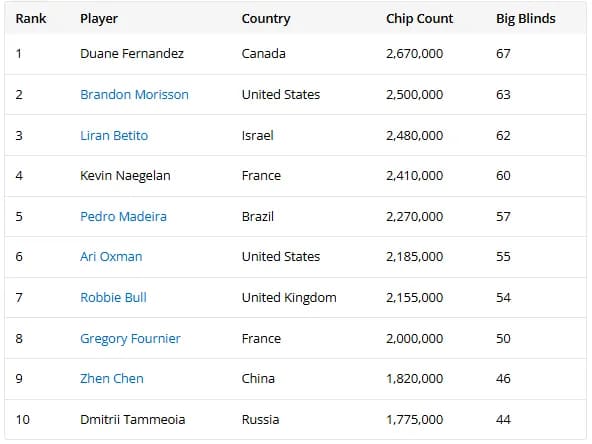Image resolution: width=592 pixels, height=444 pixels.
Task: Select Robbie Bull player link
Action: (x=113, y=297)
